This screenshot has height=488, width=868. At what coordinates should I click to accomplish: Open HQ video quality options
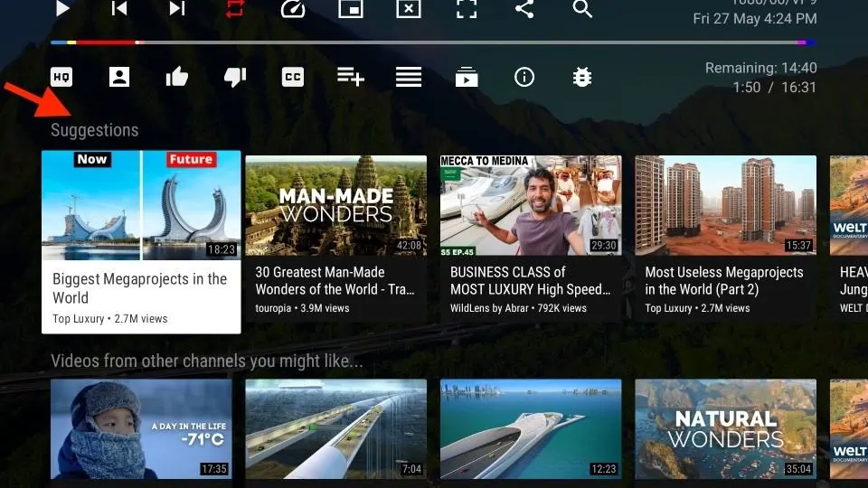[x=61, y=77]
